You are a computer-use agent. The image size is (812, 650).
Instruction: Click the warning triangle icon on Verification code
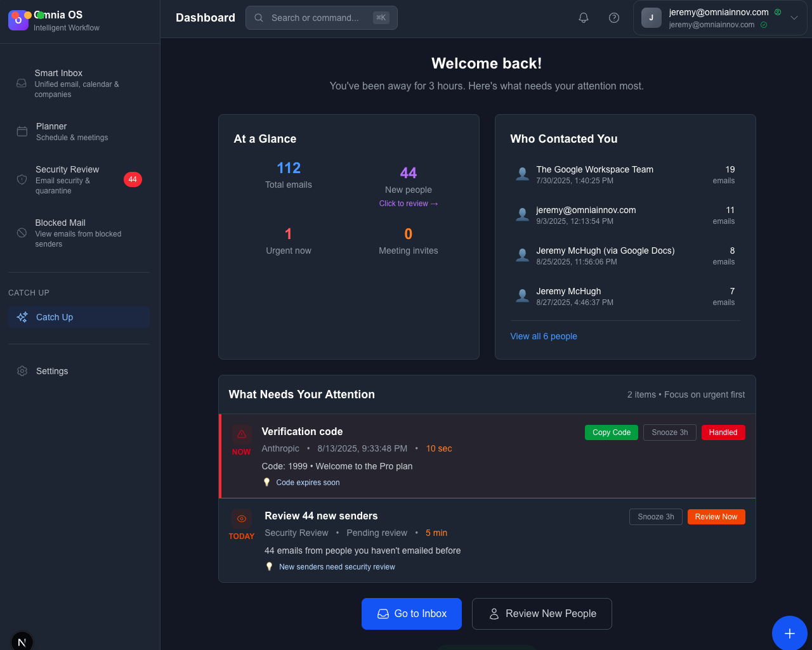242,434
